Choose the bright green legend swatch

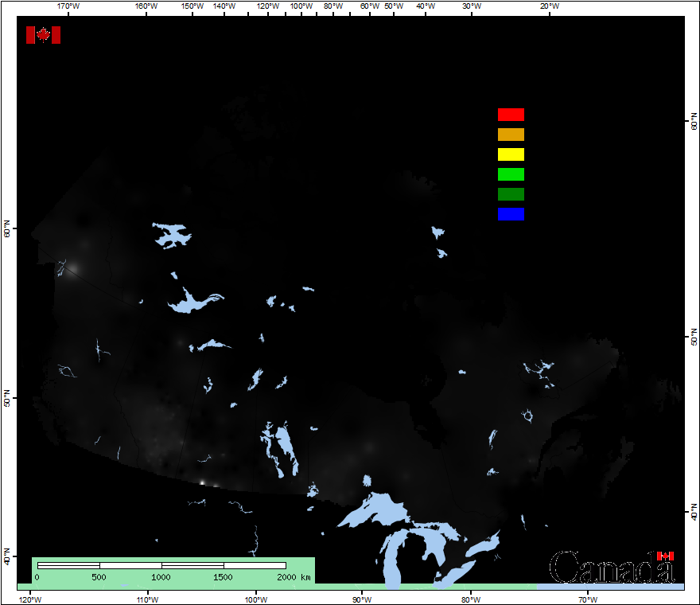pyautogui.click(x=511, y=174)
